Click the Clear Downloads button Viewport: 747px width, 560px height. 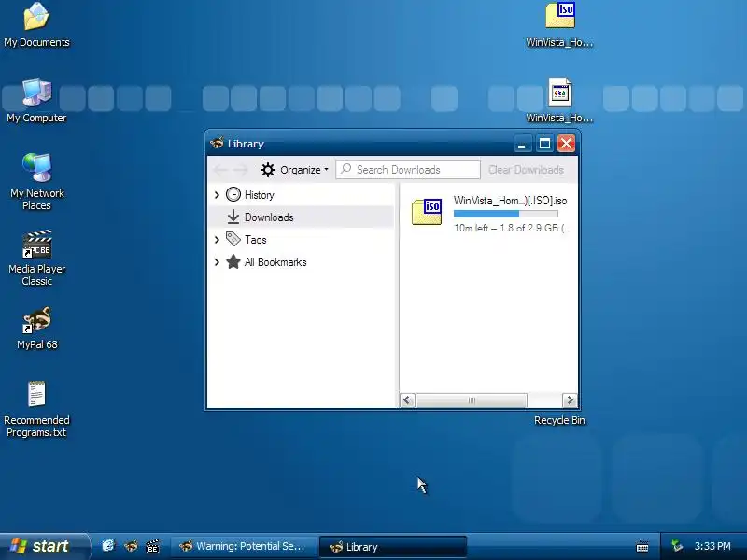(x=526, y=170)
